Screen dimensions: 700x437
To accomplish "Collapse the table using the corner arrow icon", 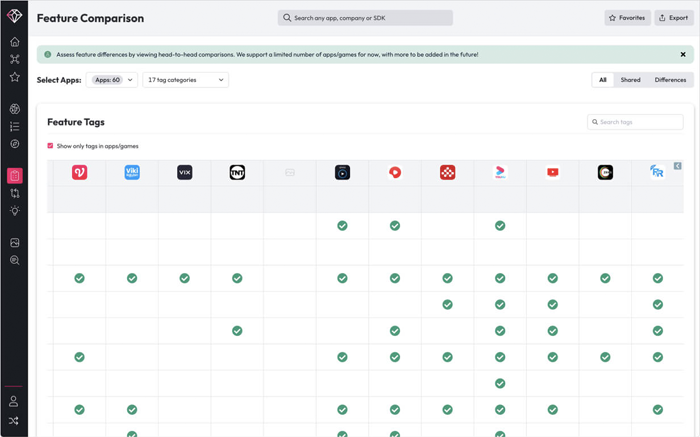I will (x=678, y=166).
